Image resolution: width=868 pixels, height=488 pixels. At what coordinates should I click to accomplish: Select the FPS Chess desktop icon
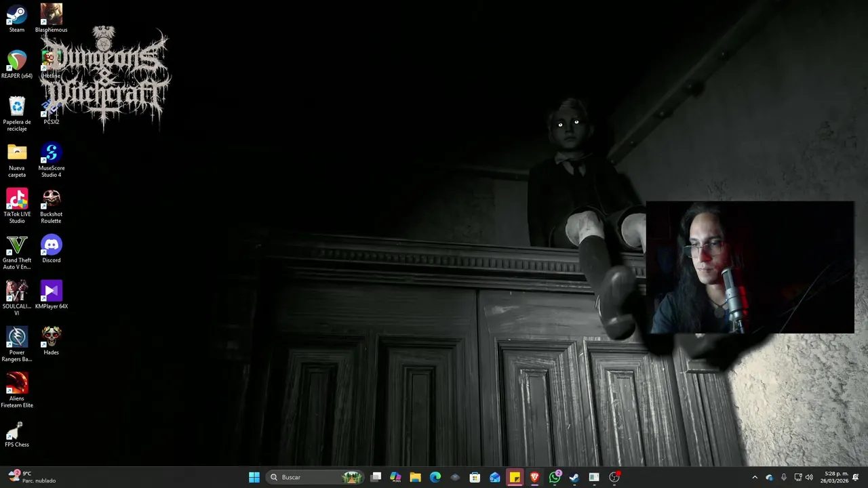click(17, 434)
